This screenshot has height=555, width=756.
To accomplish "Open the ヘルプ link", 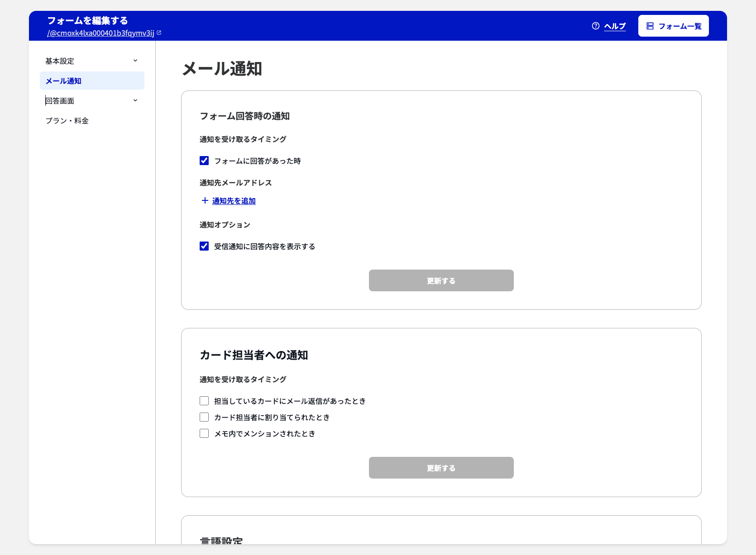I will coord(615,26).
